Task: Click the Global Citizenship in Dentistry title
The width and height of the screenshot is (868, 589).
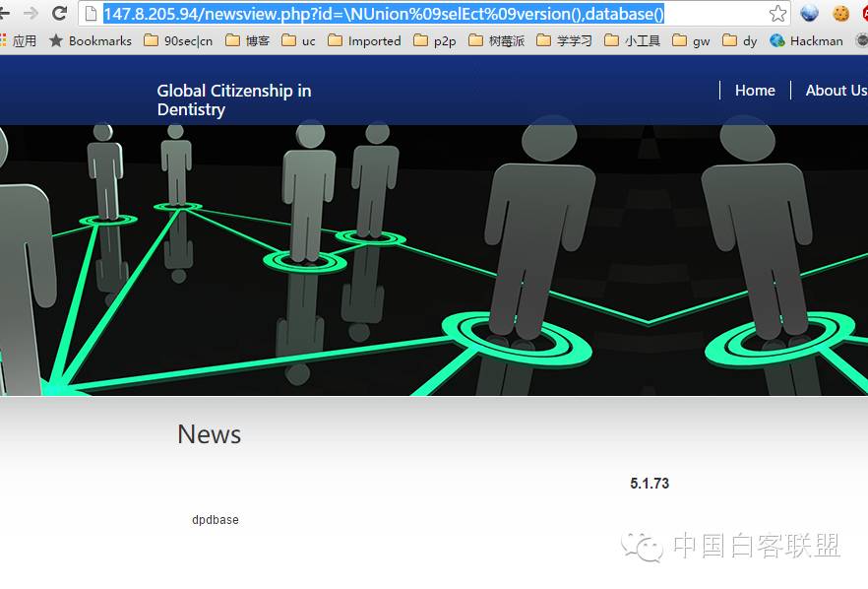Action: click(234, 99)
